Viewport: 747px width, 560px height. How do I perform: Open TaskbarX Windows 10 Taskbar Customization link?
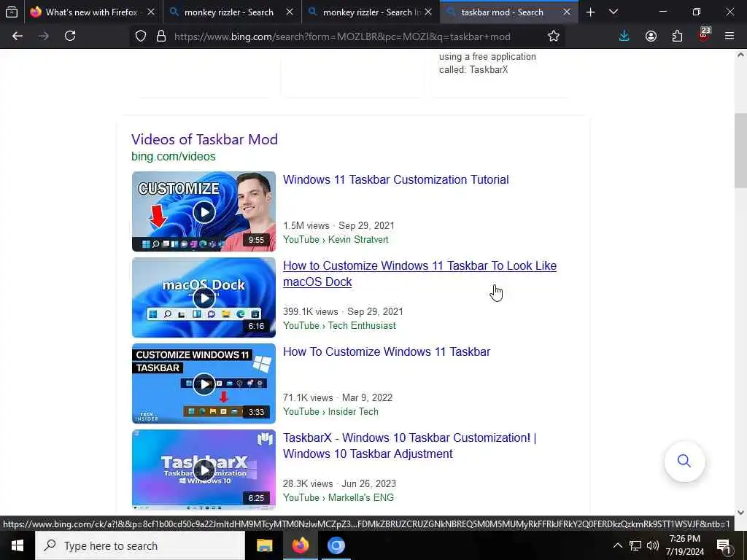coord(410,446)
